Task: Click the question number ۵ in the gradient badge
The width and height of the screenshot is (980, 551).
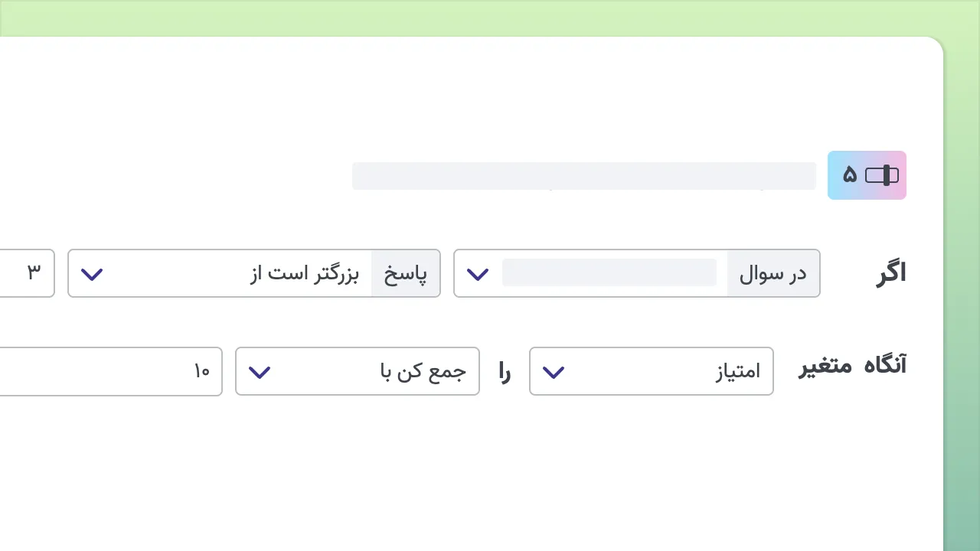Action: (x=850, y=175)
